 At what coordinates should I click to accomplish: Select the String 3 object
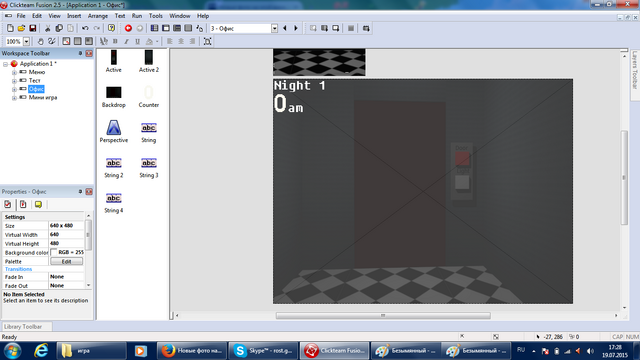point(149,167)
